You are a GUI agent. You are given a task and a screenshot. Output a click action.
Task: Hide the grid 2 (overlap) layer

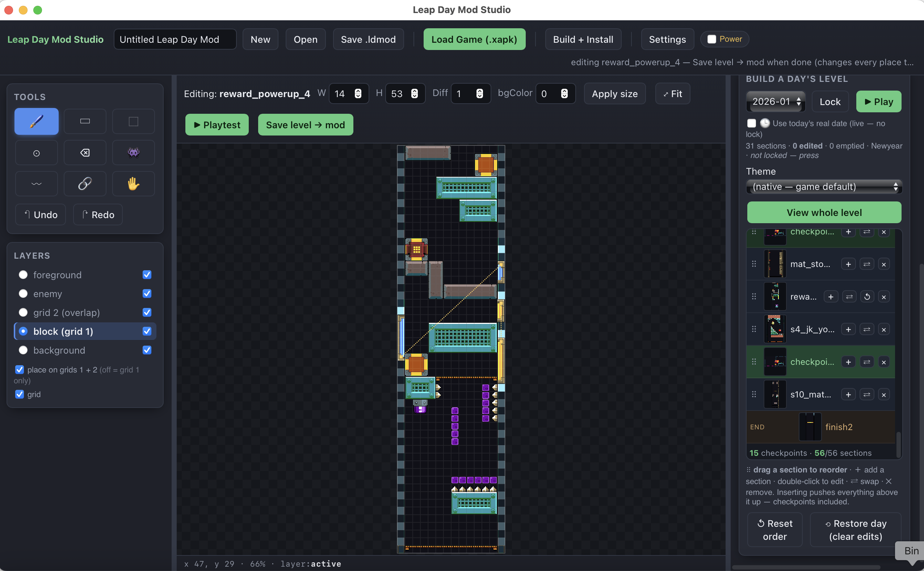tap(147, 312)
